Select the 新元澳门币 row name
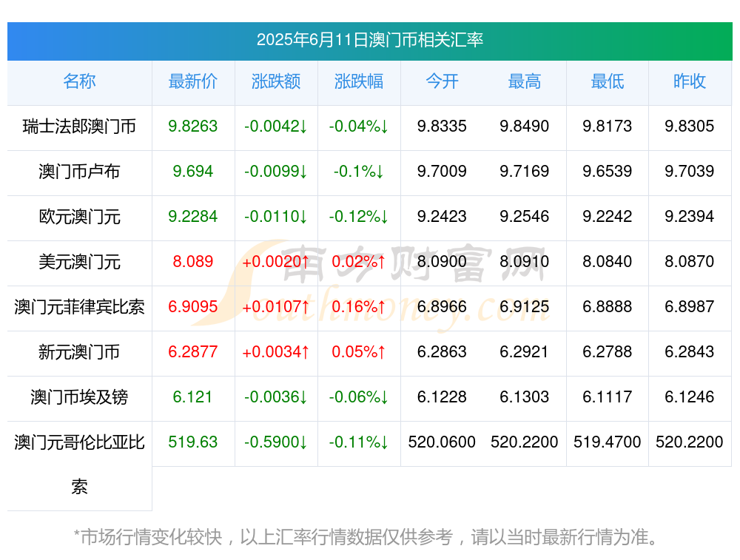The height and width of the screenshot is (560, 740). 79,352
